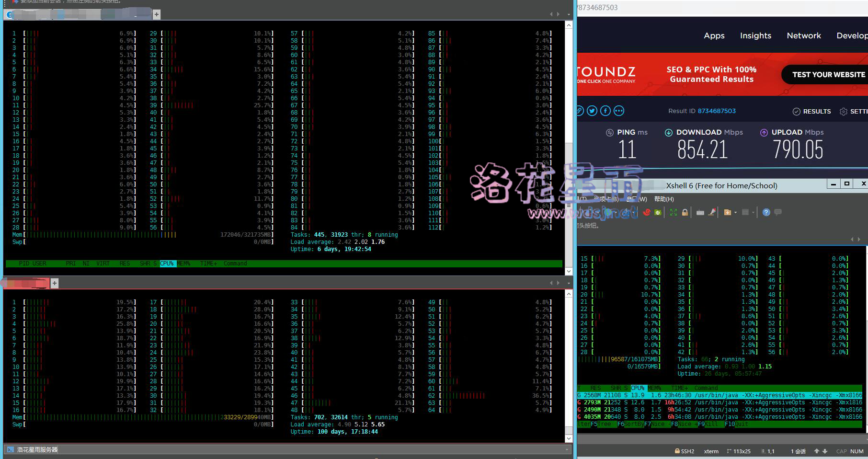Click the settings gear icon on Speedtest
Viewport: 868px width, 459px height.
point(844,111)
